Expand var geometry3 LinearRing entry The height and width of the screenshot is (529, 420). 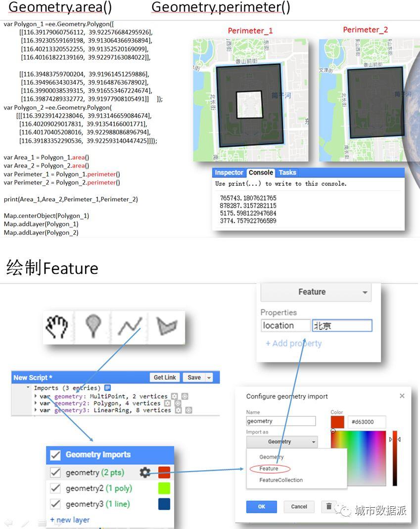(36, 410)
